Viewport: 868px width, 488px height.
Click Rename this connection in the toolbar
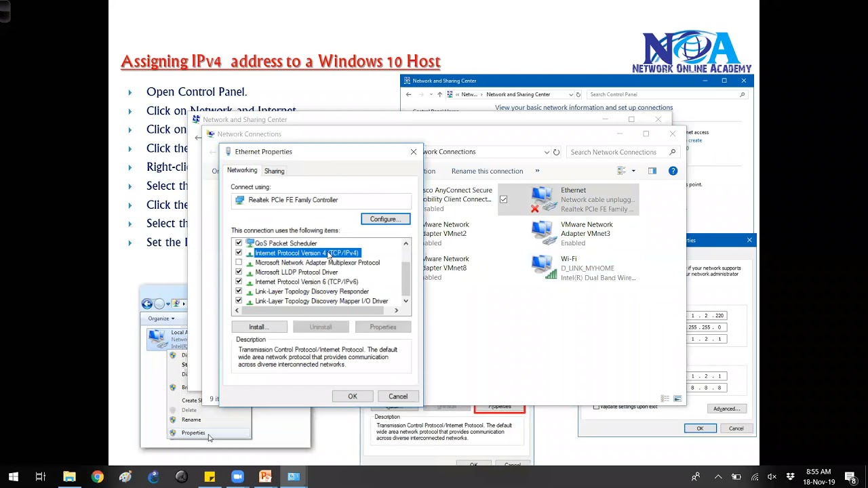coord(487,171)
